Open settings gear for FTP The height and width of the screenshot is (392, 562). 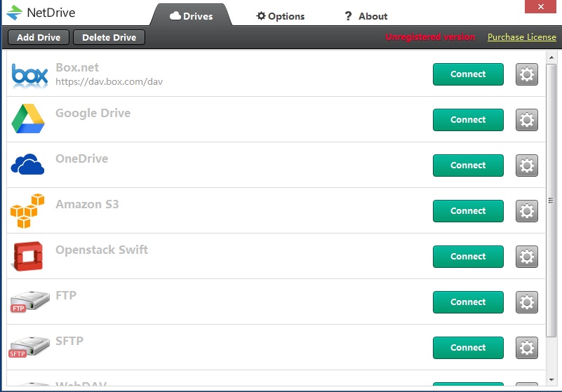526,302
